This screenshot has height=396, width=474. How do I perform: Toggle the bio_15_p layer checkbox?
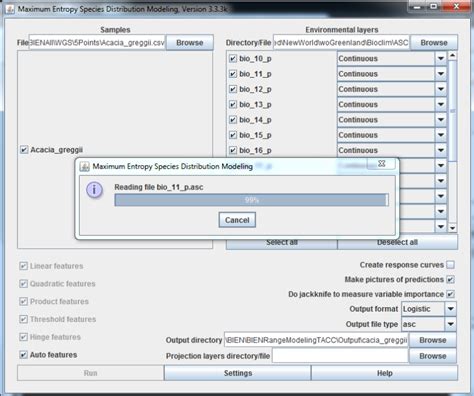pos(233,135)
